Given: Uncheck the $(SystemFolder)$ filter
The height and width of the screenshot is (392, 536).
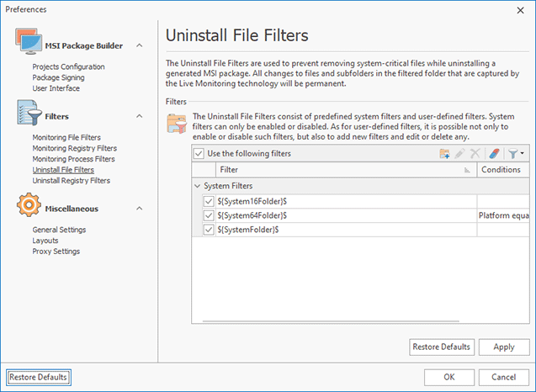Looking at the screenshot, I should click(x=209, y=230).
